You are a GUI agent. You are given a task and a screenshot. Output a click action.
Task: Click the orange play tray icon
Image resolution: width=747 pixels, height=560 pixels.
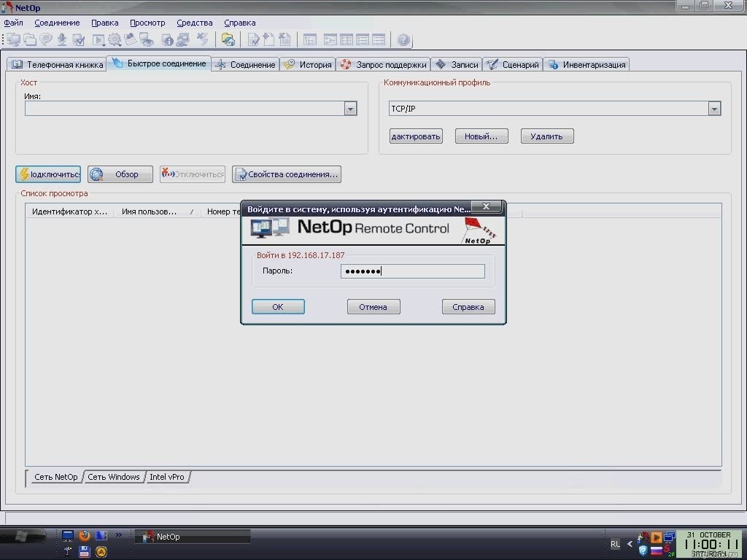click(657, 537)
